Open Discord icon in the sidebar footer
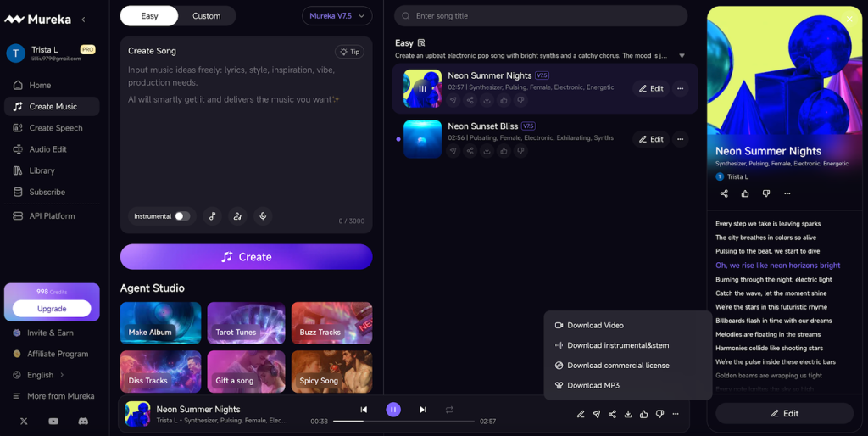The height and width of the screenshot is (436, 868). coord(83,421)
